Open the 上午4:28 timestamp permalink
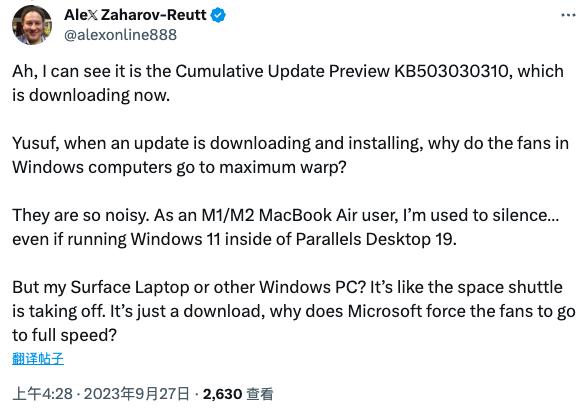The height and width of the screenshot is (415, 587). [42, 394]
